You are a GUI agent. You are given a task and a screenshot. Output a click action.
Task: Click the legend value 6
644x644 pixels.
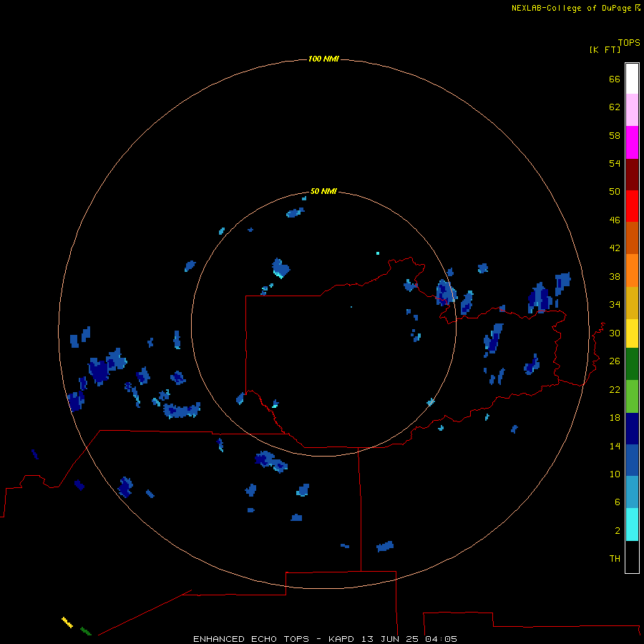coord(618,502)
